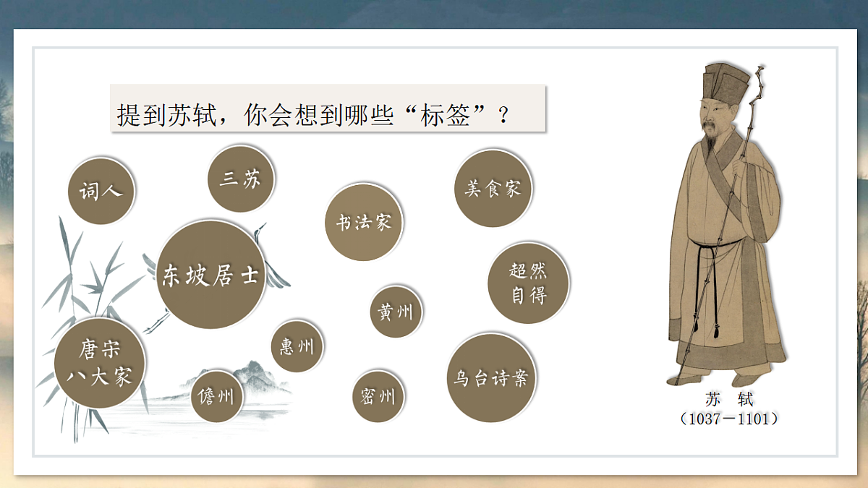Click the 超然自得 tag bubble
The width and height of the screenshot is (868, 488).
[x=527, y=281]
